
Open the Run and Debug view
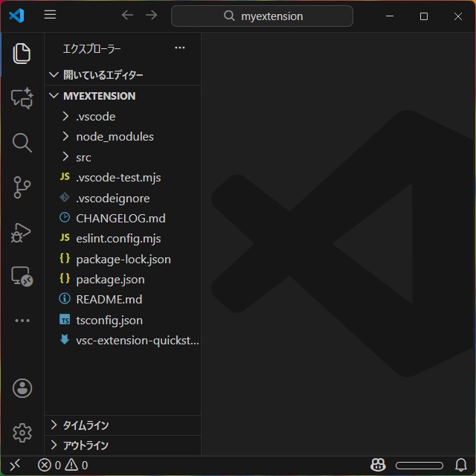pos(22,232)
